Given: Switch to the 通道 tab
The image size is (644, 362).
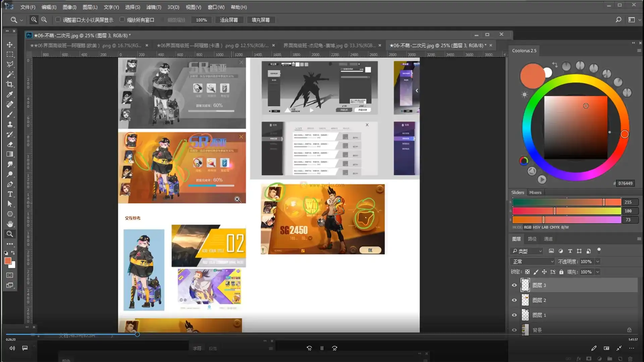Looking at the screenshot, I should pyautogui.click(x=548, y=239).
